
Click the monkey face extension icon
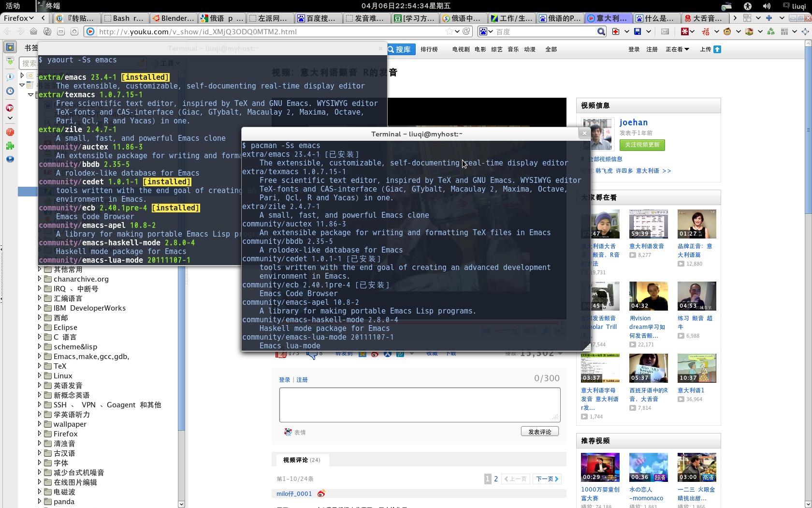(727, 31)
